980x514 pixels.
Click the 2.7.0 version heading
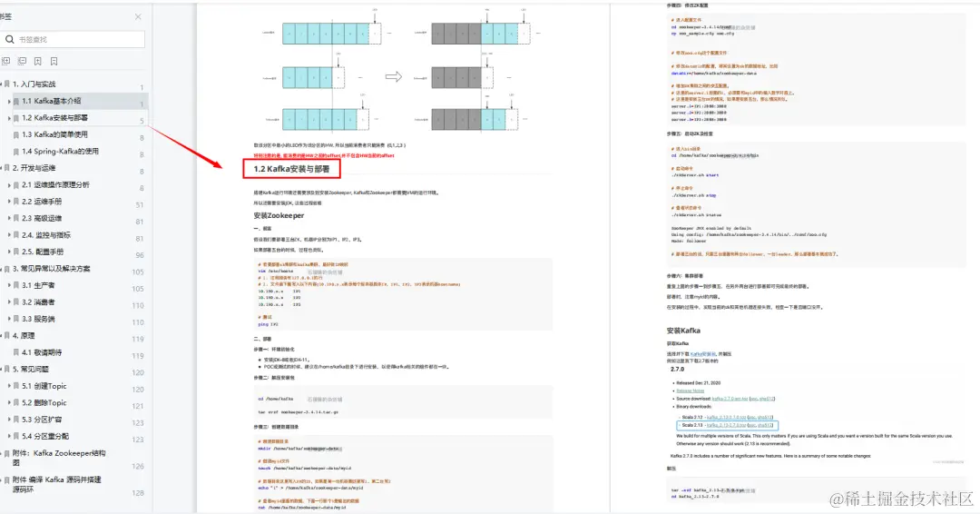click(x=678, y=370)
